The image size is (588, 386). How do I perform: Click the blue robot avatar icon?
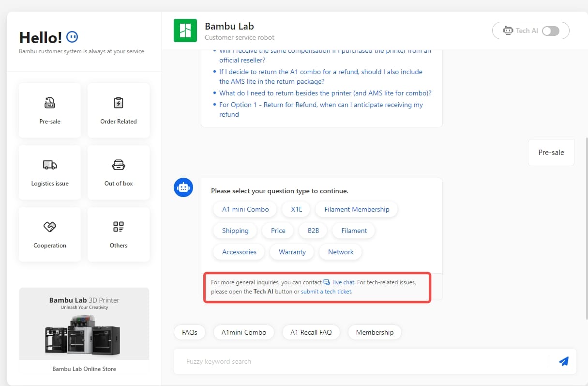pos(183,187)
